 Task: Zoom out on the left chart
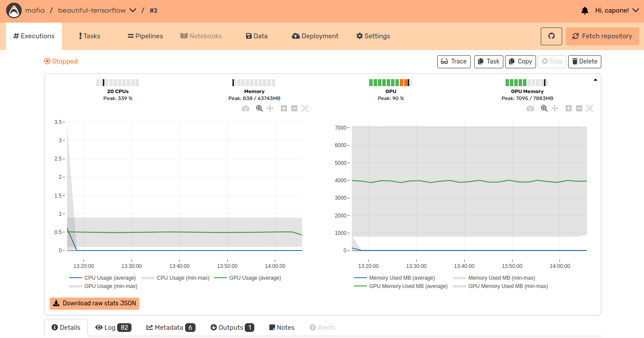[x=294, y=108]
